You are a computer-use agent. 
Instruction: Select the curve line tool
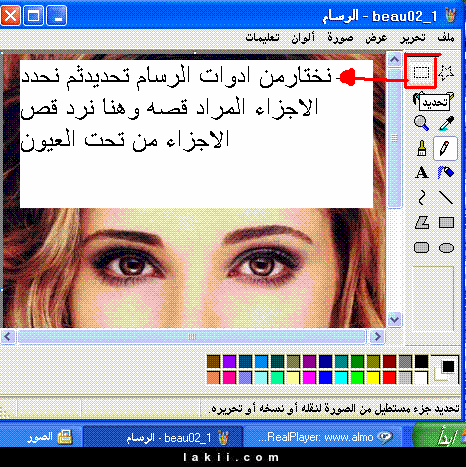422,197
